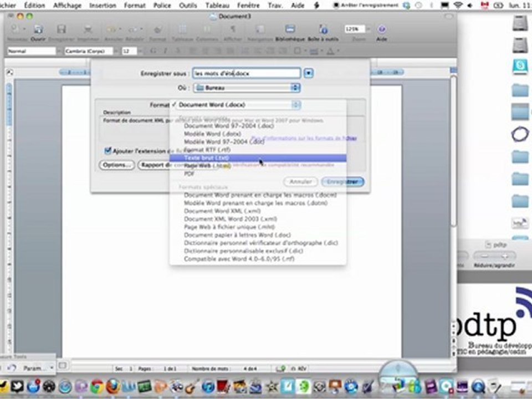This screenshot has width=532, height=399.
Task: Click the Navigation toolbar icon
Action: pyautogui.click(x=260, y=29)
